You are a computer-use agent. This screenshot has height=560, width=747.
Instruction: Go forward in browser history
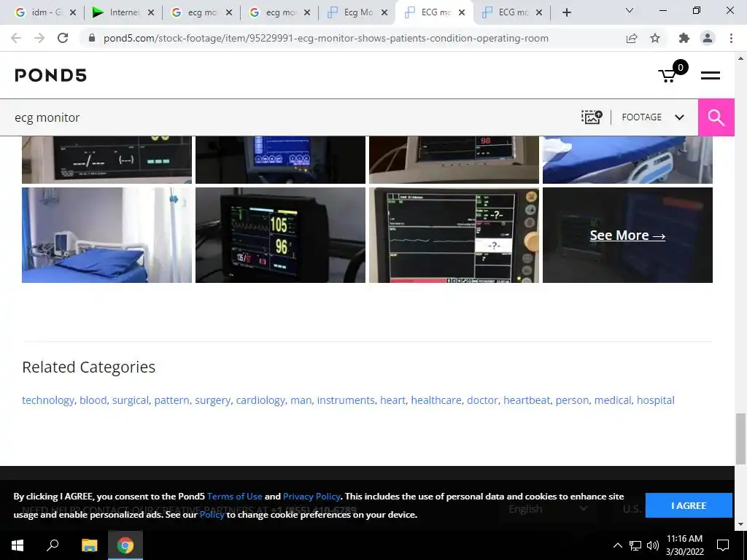click(x=39, y=38)
